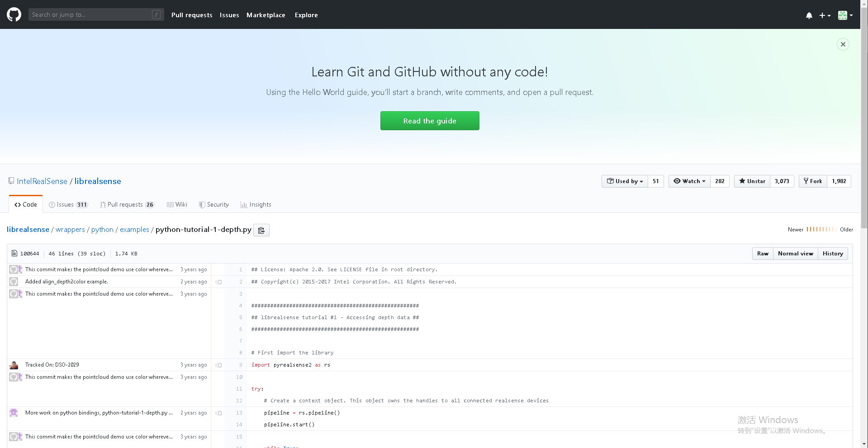
Task: Open the wrappers breadcrumb folder
Action: click(70, 230)
